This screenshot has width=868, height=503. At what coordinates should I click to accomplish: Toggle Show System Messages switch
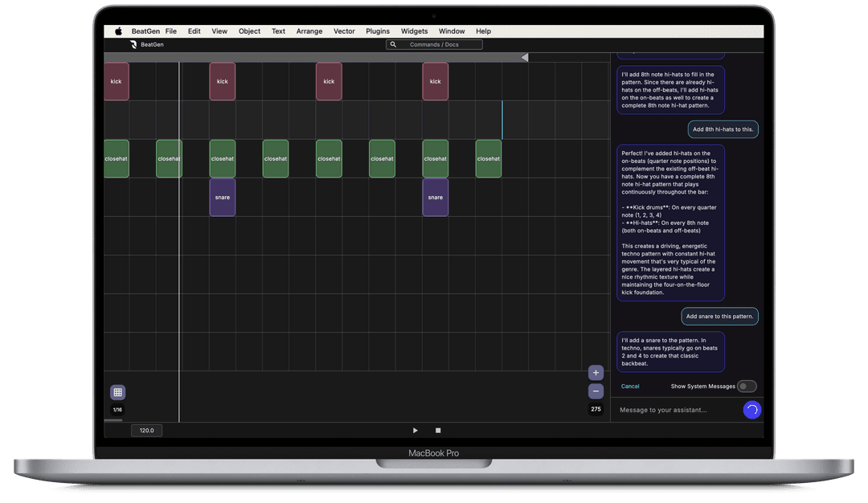click(747, 386)
